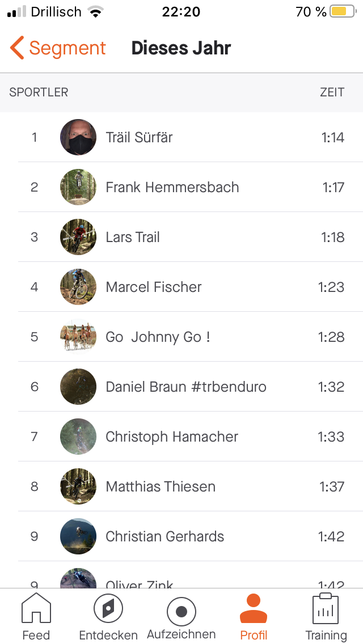Open the Profil person icon
Image resolution: width=363 pixels, height=644 pixels.
[254, 609]
